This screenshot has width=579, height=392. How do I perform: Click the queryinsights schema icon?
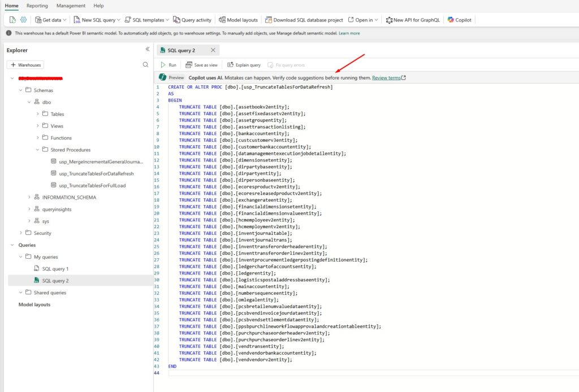pyautogui.click(x=37, y=209)
